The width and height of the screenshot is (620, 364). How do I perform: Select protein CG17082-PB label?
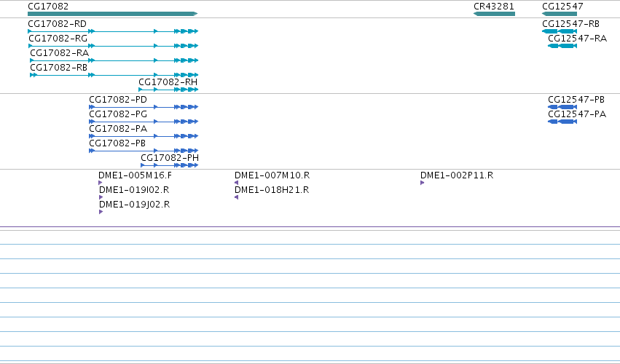click(117, 143)
